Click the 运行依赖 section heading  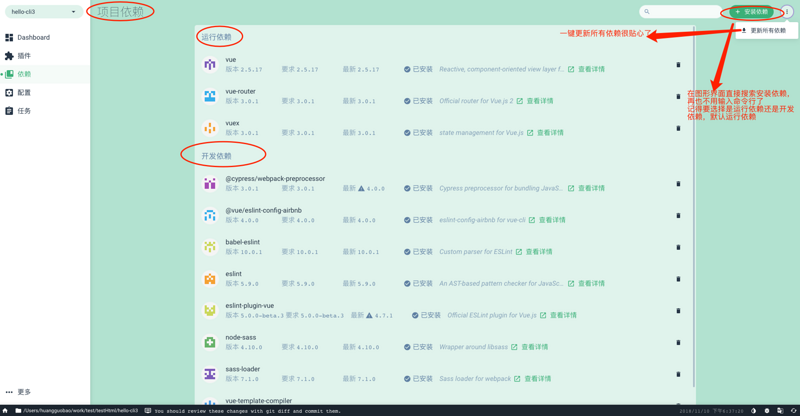(x=216, y=37)
